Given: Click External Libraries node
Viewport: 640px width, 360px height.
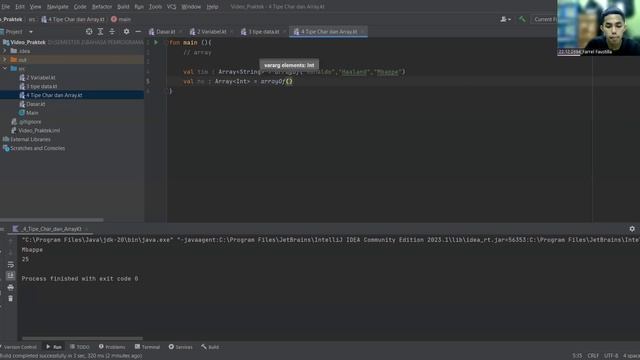Looking at the screenshot, I should click(x=30, y=139).
